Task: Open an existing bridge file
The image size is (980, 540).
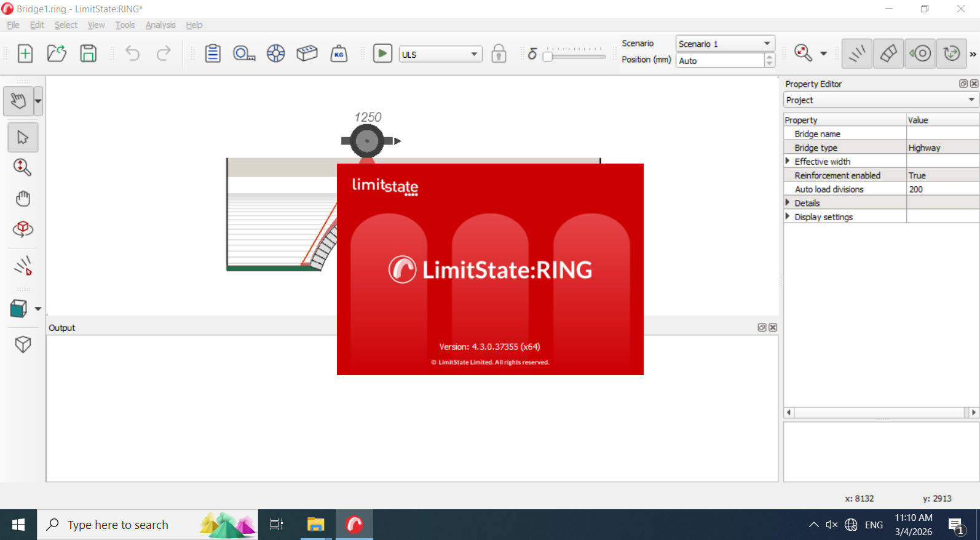Action: pyautogui.click(x=57, y=54)
